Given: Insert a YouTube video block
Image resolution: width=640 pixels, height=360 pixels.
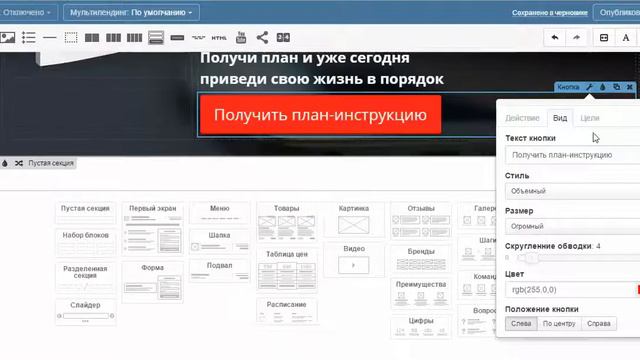Looking at the screenshot, I should pyautogui.click(x=241, y=37).
